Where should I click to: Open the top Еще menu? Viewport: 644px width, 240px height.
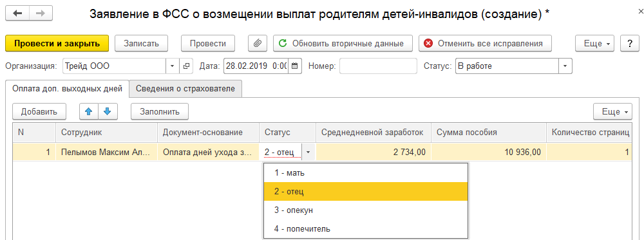(595, 44)
